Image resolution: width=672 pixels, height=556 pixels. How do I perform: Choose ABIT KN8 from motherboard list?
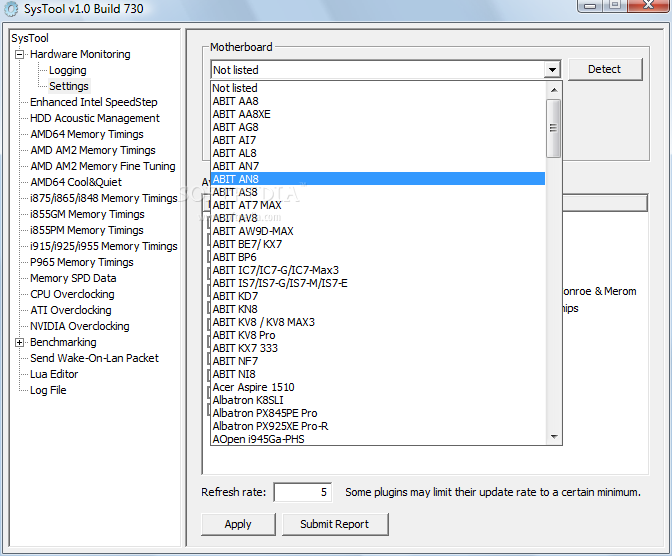tap(378, 309)
